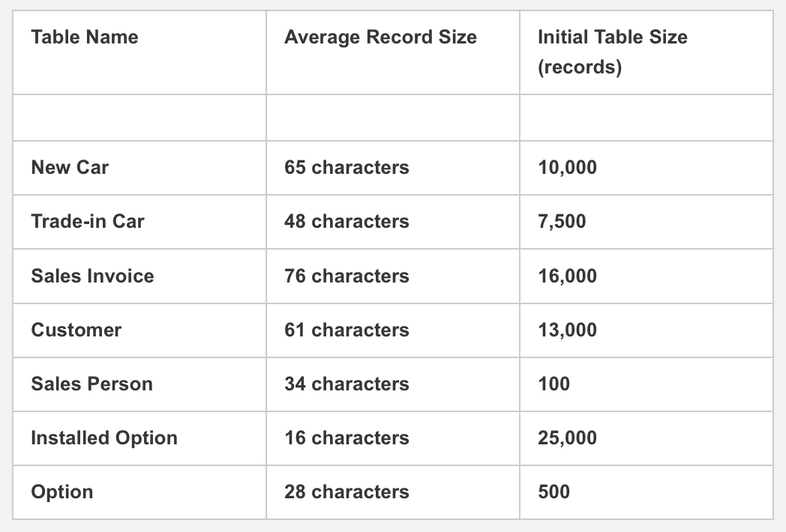
Task: Click the "65 characters" cell
Action: (x=346, y=167)
